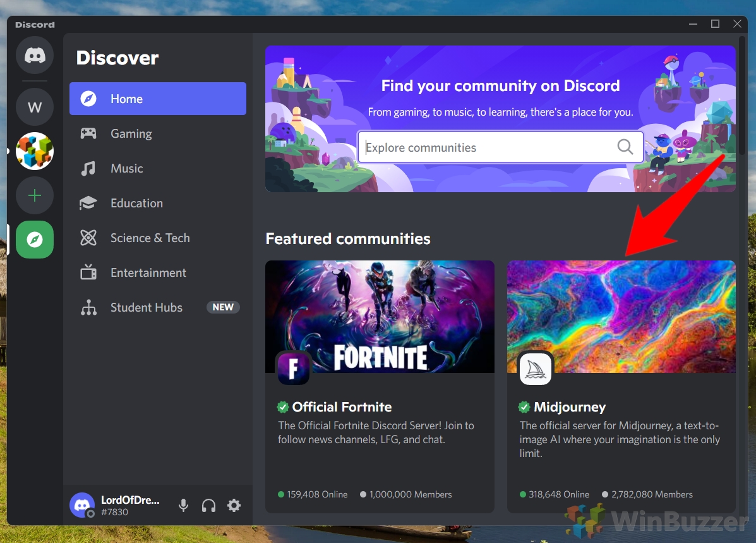Deafen audio with the headphones icon
This screenshot has height=543, width=756.
click(209, 505)
